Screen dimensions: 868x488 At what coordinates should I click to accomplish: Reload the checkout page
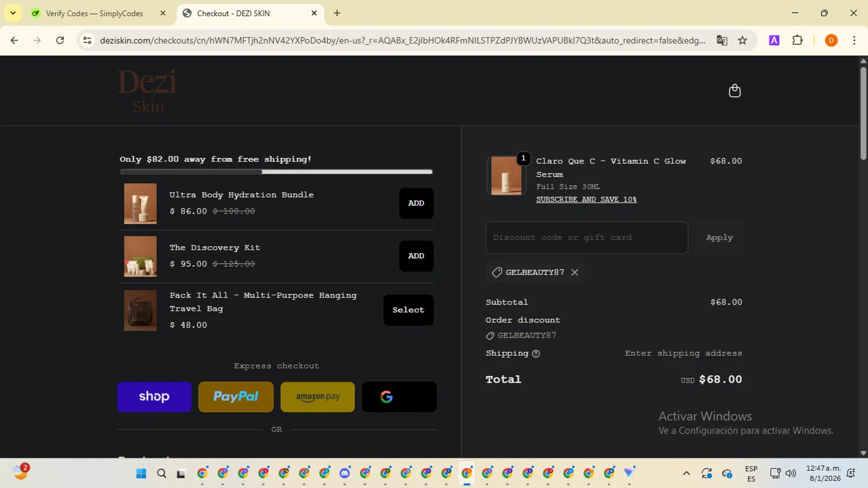pos(60,41)
